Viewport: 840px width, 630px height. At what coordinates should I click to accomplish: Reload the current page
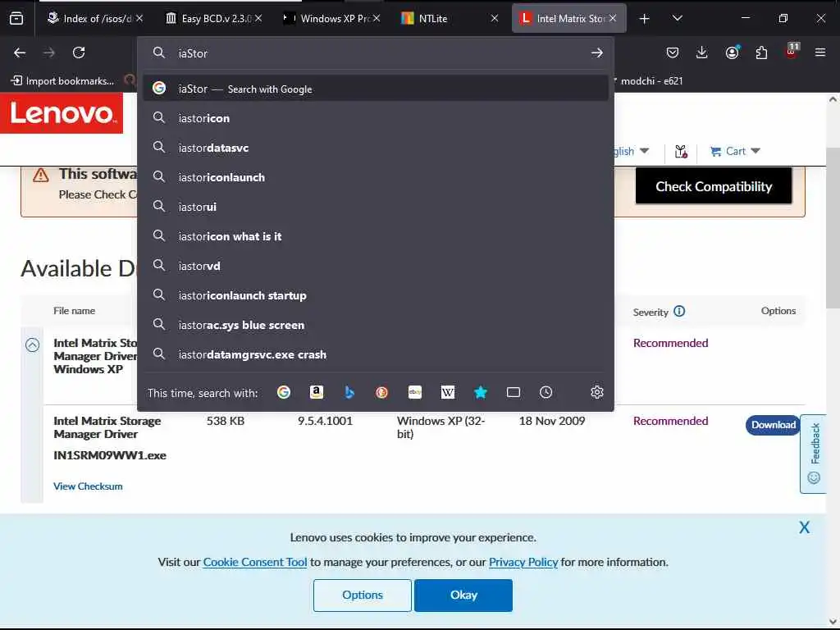coord(79,52)
